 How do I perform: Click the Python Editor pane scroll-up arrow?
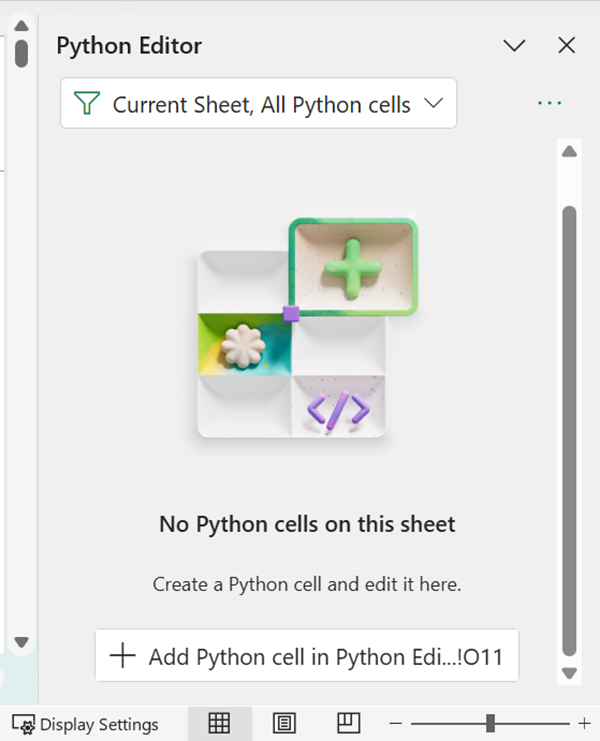pos(569,152)
